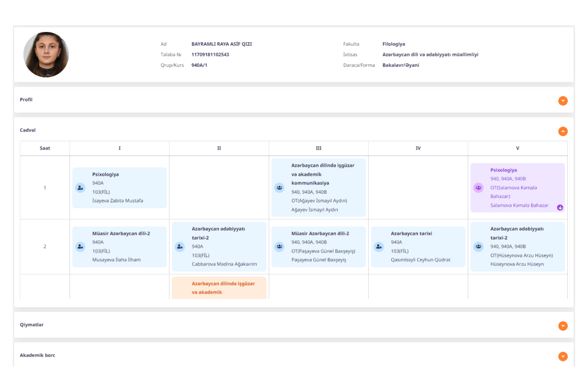Viewport: 588px width, 392px height.
Task: Open the Azərbaycan tarixi lesson title
Action: pos(411,233)
